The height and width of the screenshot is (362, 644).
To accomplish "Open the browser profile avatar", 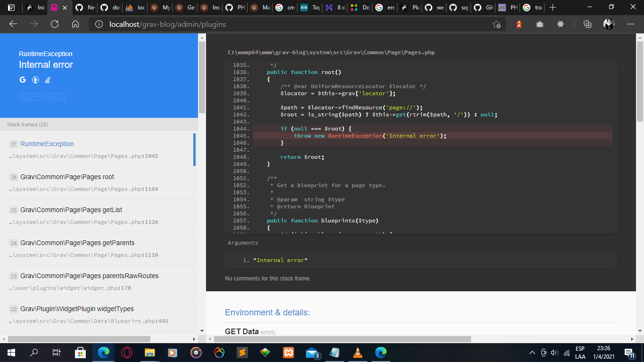I will tap(609, 24).
